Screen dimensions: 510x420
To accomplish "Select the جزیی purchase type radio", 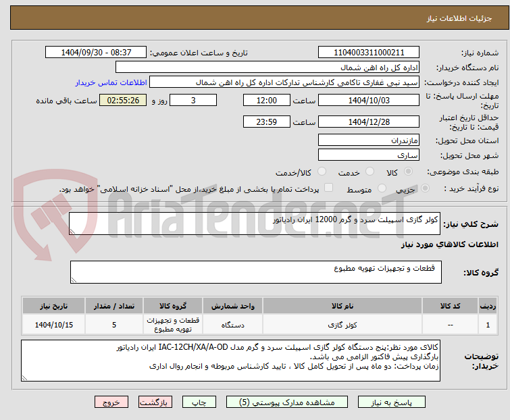I will (425, 188).
